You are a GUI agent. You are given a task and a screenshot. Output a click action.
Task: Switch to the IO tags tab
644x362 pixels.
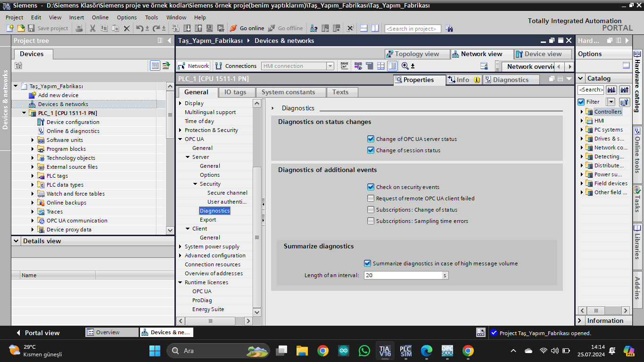tap(235, 92)
